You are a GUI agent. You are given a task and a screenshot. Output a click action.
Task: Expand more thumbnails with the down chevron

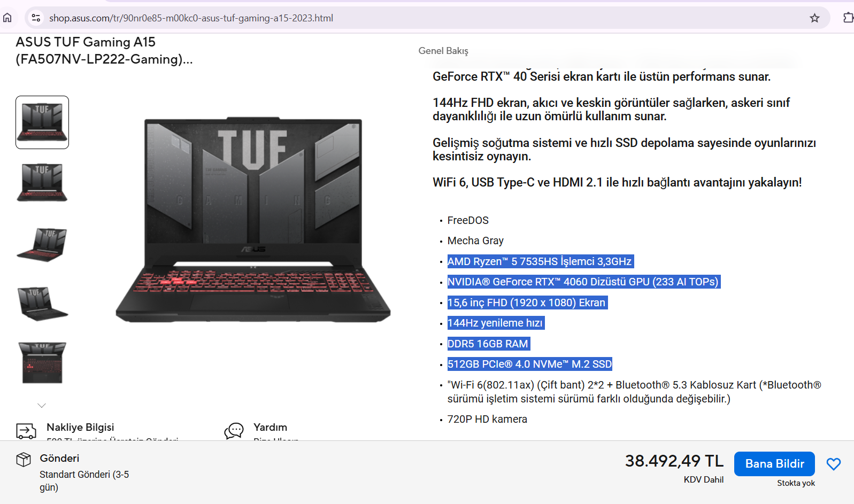[42, 405]
